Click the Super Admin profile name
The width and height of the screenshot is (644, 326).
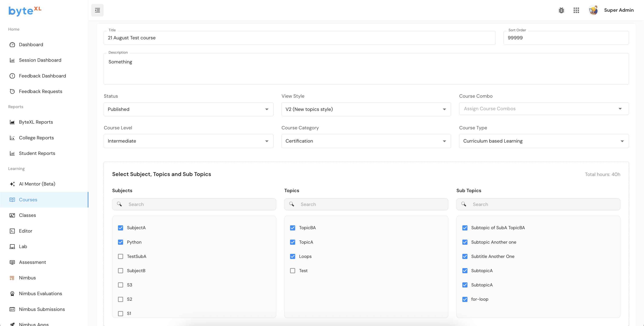pos(619,10)
